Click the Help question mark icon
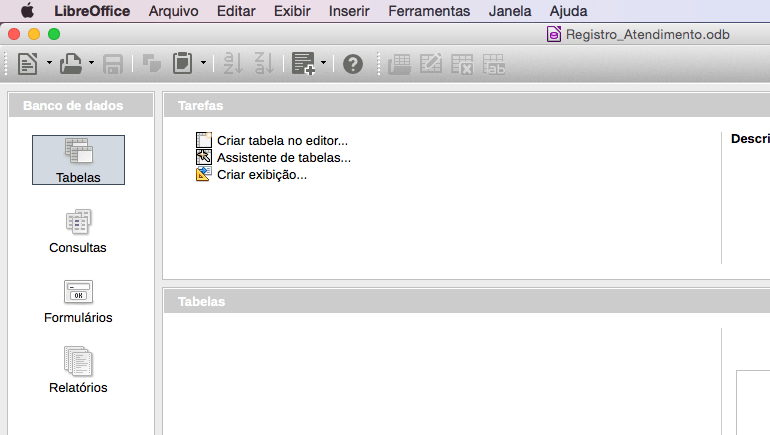Viewport: 770px width, 435px height. click(x=353, y=64)
